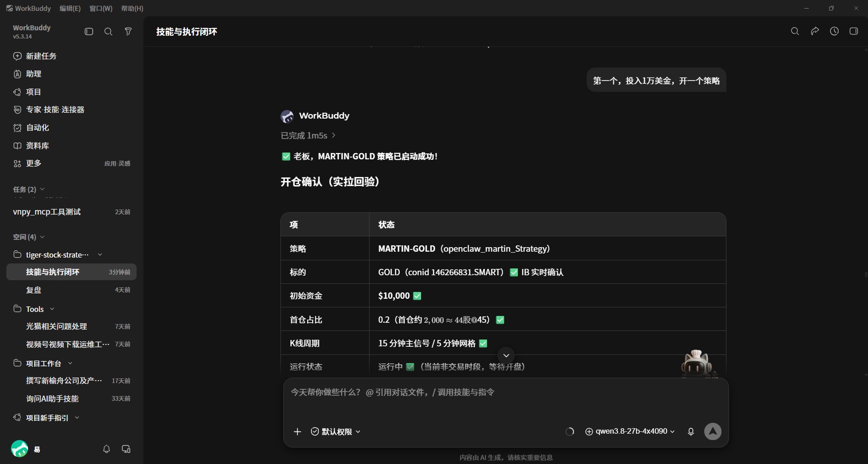Open the 帮助(H) menu
868x464 pixels.
[132, 8]
